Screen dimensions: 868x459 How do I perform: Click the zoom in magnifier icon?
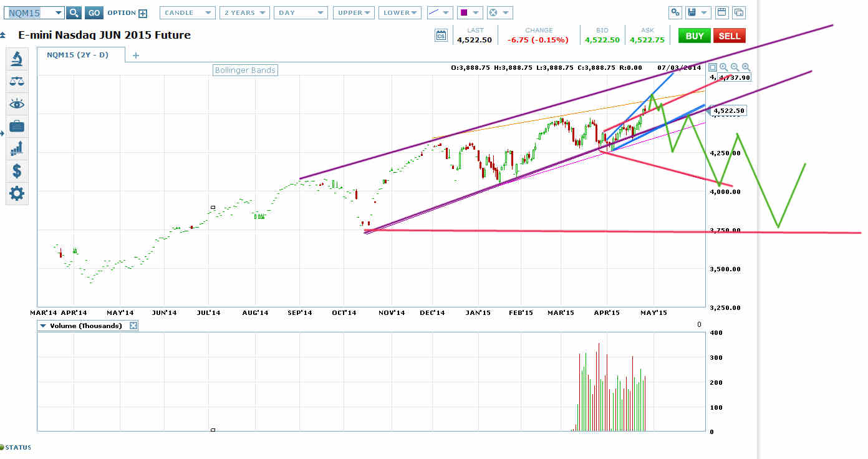(724, 67)
